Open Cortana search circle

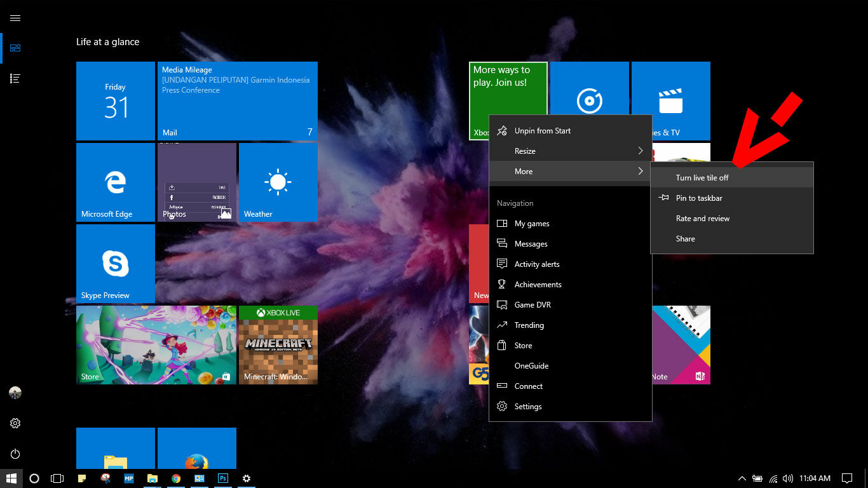click(34, 478)
